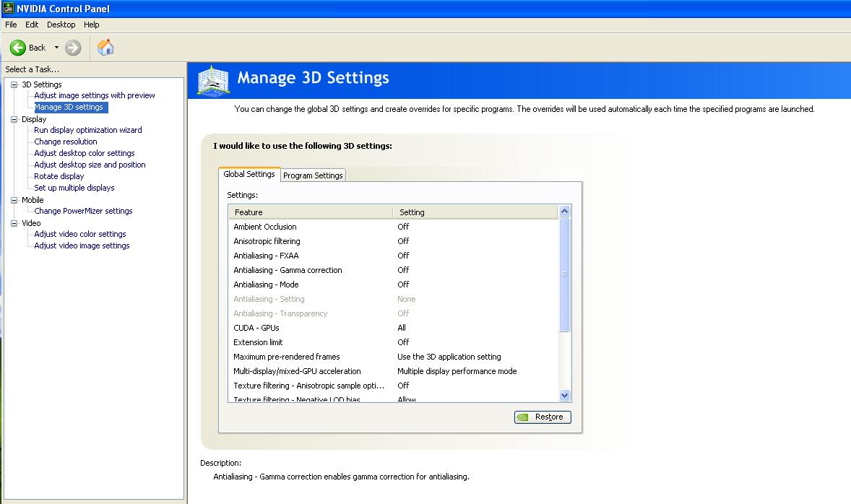Select the CUDA - GPUs feature row
This screenshot has width=851, height=504.
pyautogui.click(x=394, y=329)
